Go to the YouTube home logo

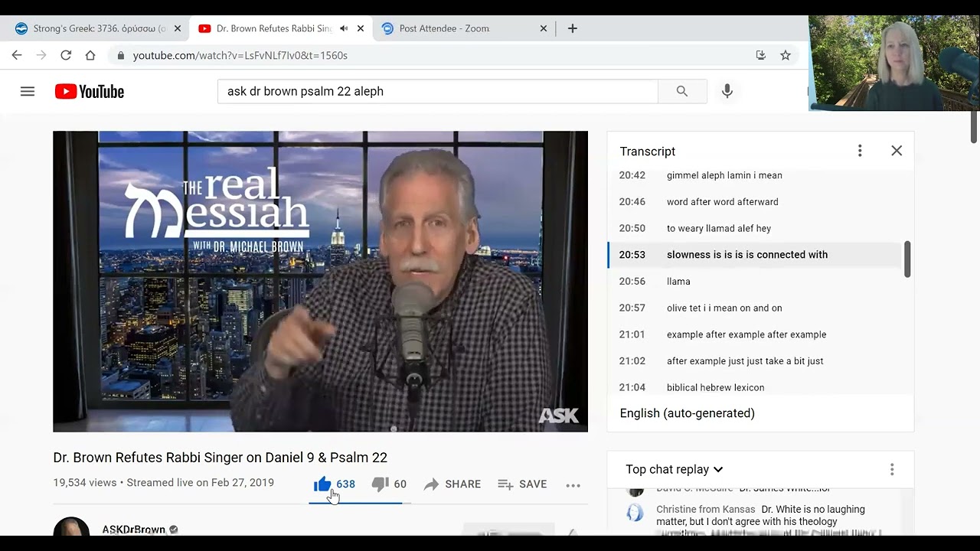90,92
